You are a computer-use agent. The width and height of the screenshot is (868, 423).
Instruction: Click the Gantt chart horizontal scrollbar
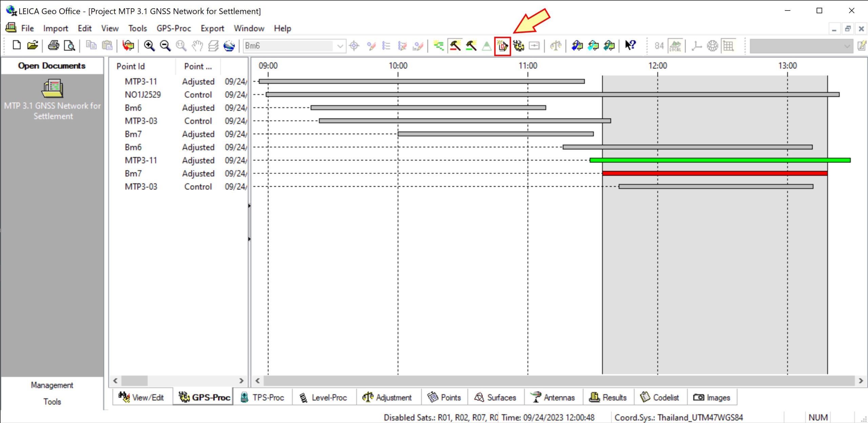click(x=542, y=380)
